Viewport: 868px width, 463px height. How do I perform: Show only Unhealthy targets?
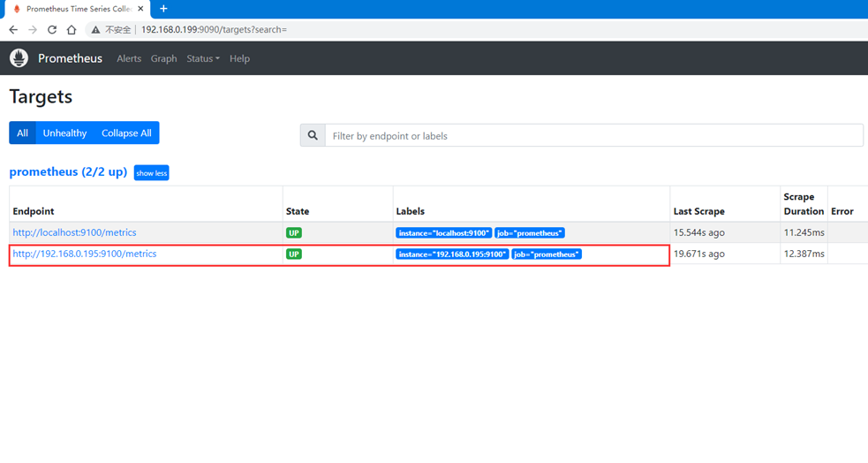pyautogui.click(x=64, y=133)
